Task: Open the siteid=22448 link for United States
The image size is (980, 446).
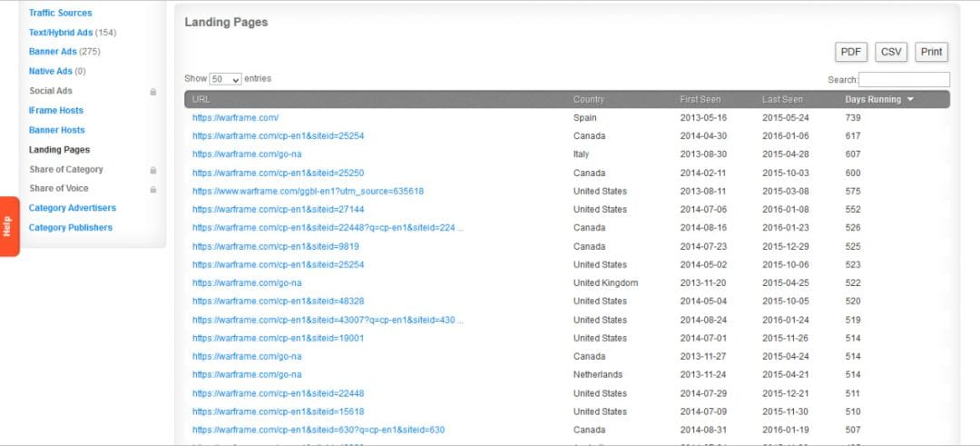Action: pos(279,393)
